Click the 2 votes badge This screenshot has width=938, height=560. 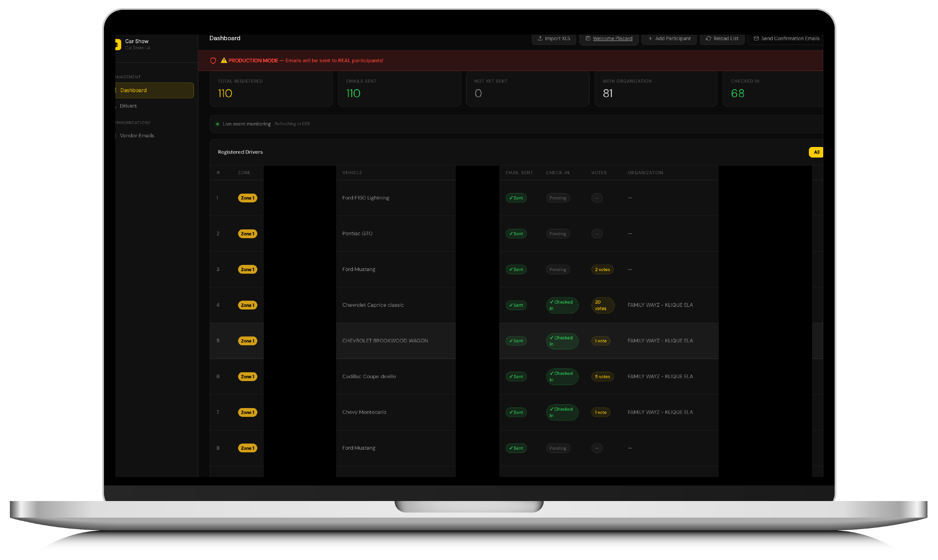click(602, 269)
